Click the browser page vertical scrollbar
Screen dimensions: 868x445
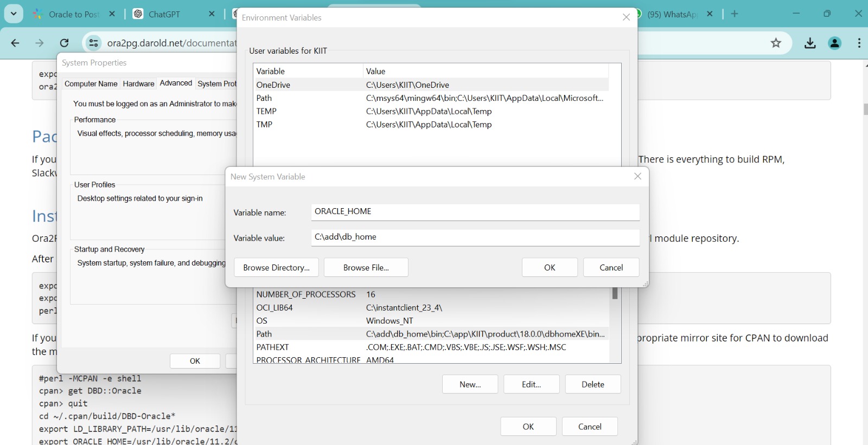tap(865, 108)
